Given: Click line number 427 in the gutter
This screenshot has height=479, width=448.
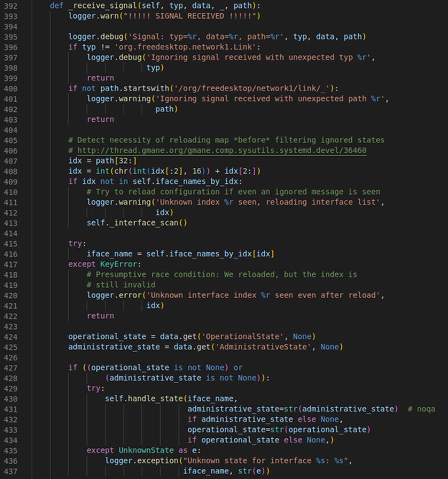Looking at the screenshot, I should pyautogui.click(x=10, y=368).
